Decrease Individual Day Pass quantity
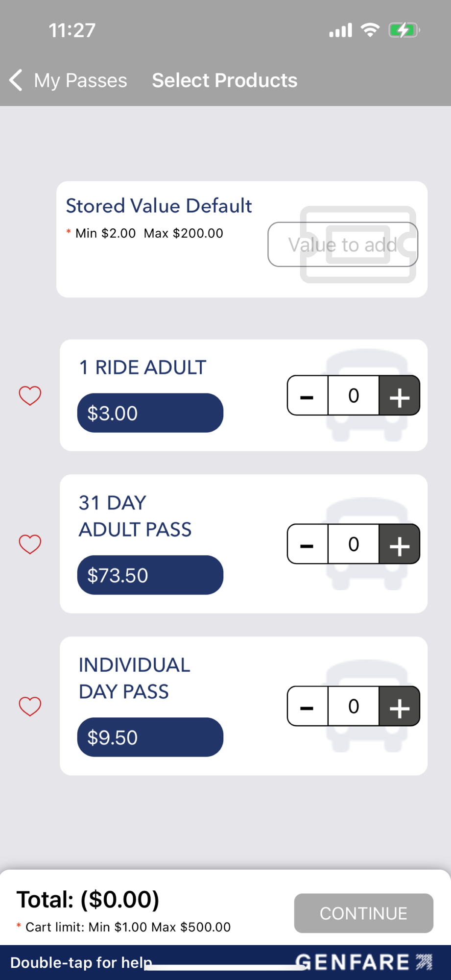Image resolution: width=451 pixels, height=980 pixels. [x=308, y=706]
